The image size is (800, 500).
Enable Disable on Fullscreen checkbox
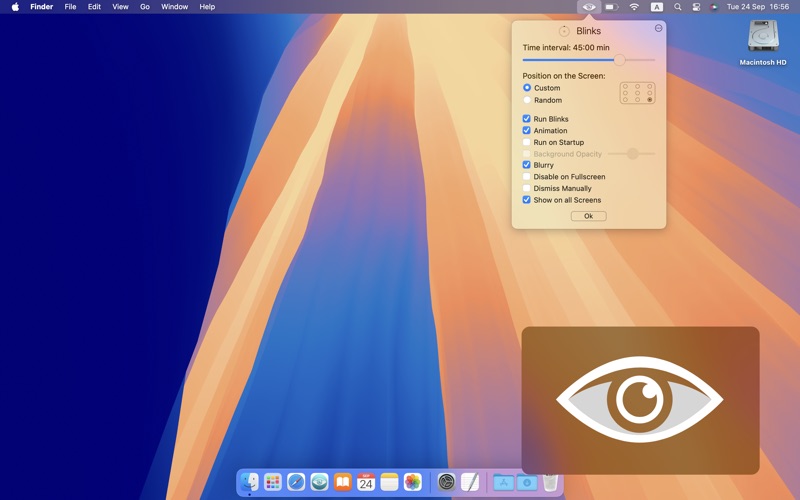pyautogui.click(x=527, y=177)
